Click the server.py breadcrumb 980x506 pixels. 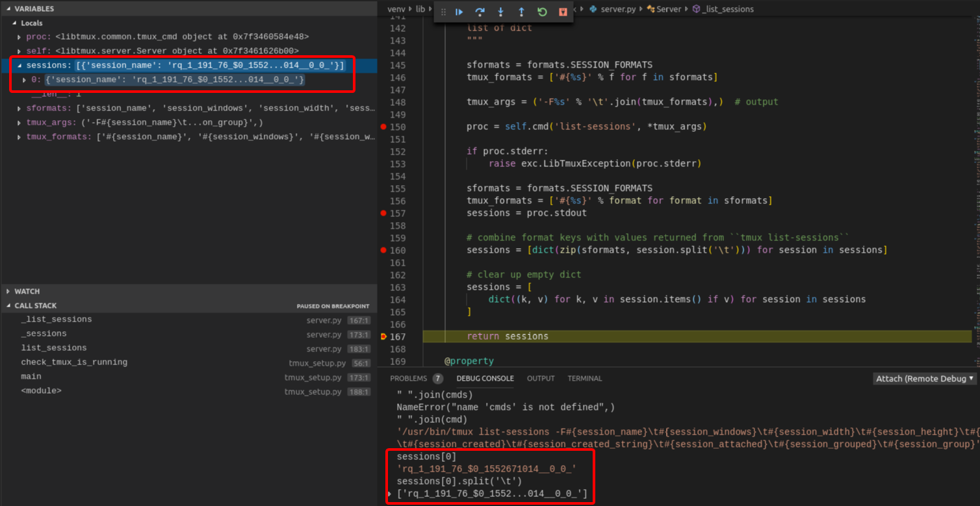[618, 9]
